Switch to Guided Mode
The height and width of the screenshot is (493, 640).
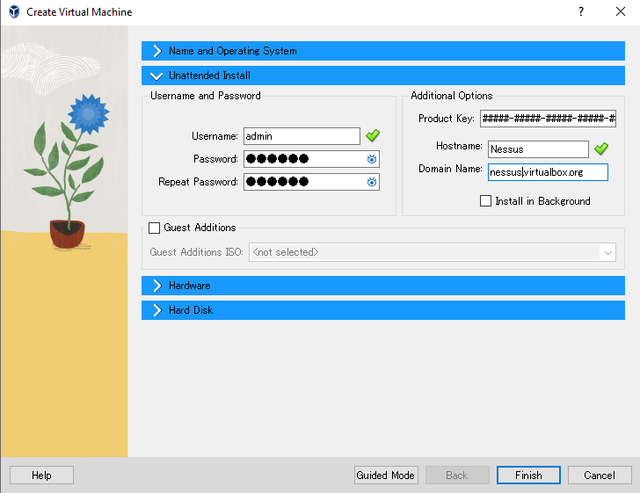coord(386,475)
